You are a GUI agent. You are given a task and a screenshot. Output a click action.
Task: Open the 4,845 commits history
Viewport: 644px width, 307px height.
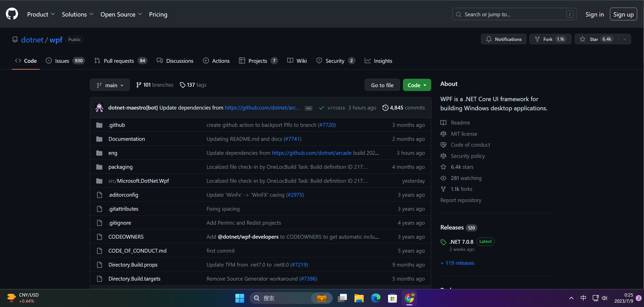[x=404, y=108]
